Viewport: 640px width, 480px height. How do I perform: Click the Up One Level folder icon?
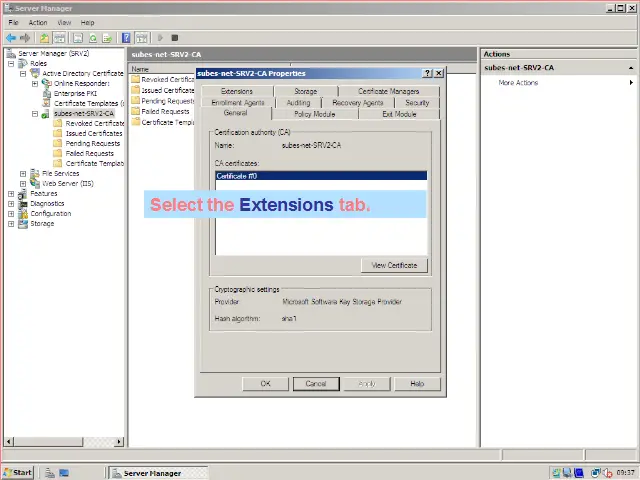(45, 38)
